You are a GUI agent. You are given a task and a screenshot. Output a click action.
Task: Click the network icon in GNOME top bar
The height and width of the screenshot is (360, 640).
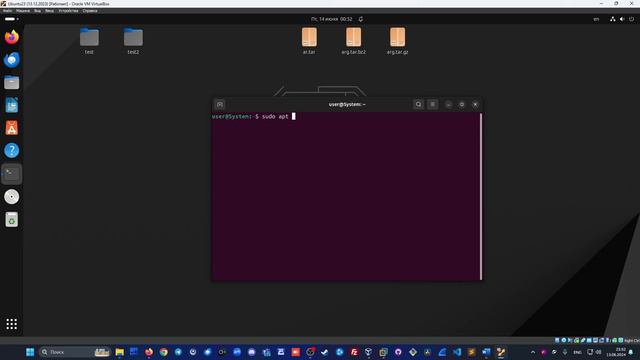coord(613,19)
